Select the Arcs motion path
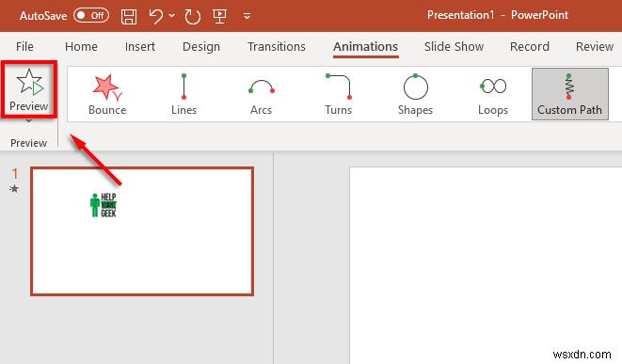622x364 pixels. point(261,94)
